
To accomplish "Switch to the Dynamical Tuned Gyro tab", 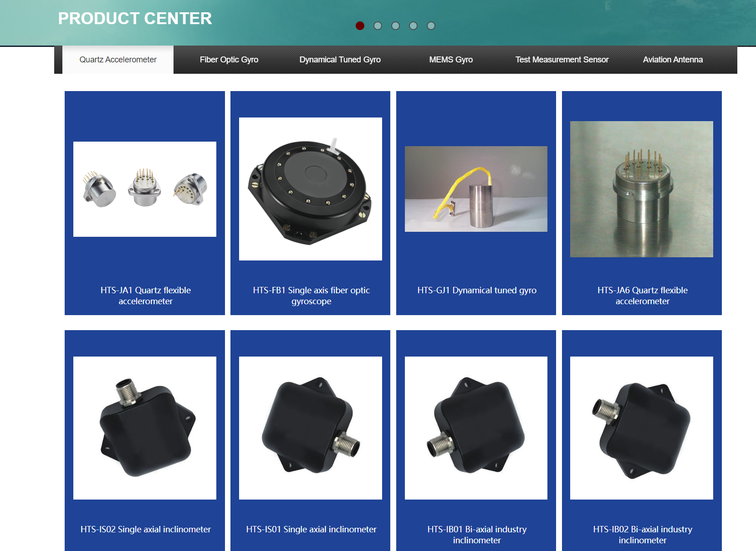I will 340,59.
